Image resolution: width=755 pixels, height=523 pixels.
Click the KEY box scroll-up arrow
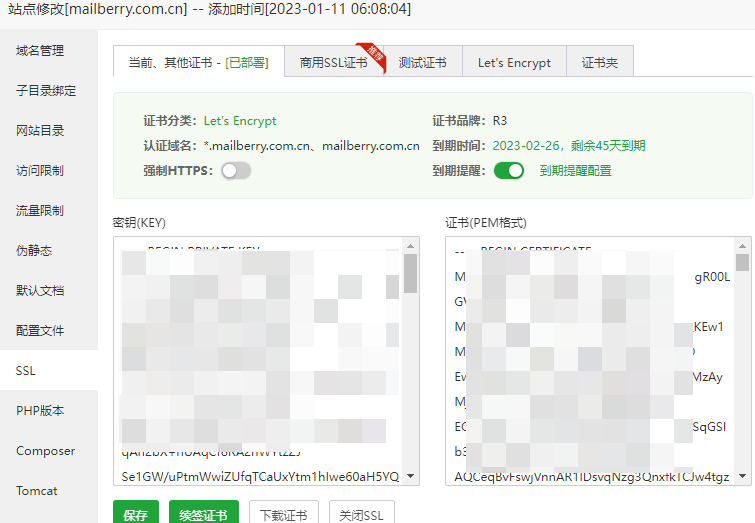410,246
